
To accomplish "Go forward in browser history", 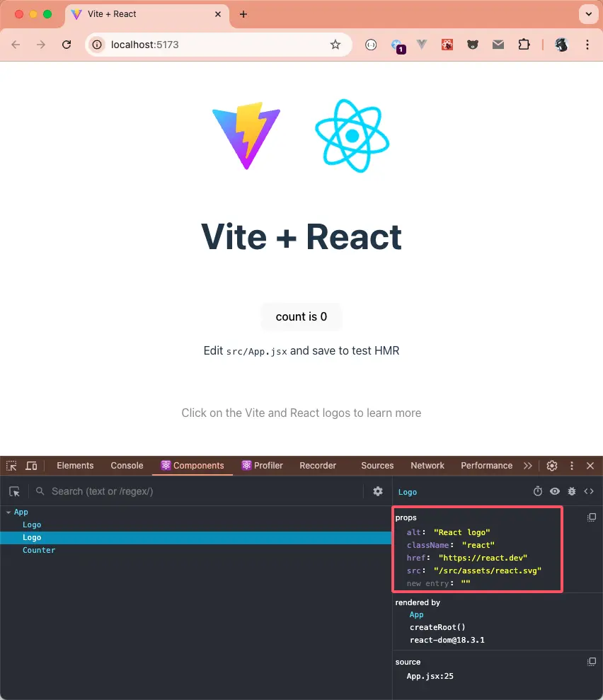I will 41,45.
